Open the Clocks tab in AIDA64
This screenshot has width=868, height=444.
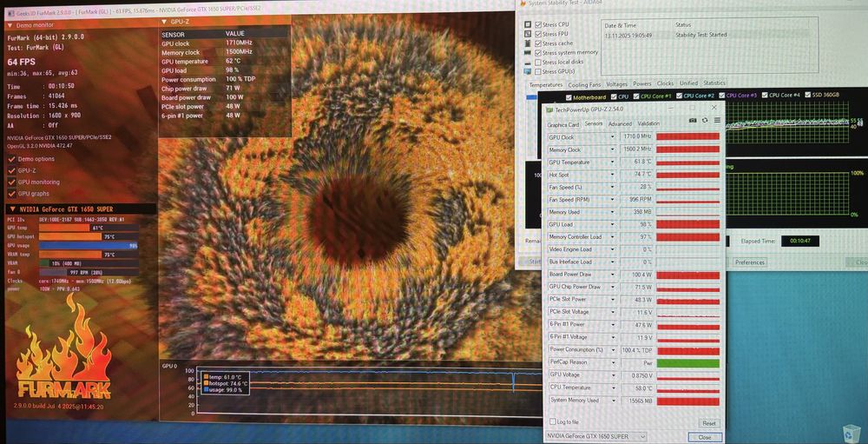click(x=665, y=83)
